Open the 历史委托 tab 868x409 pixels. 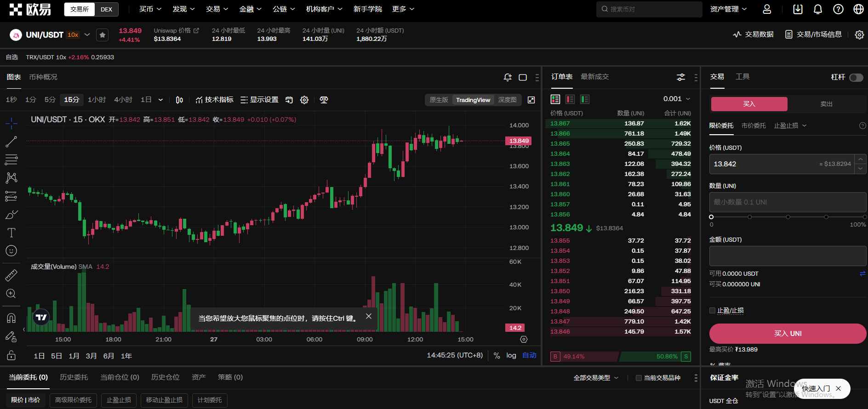(x=74, y=377)
